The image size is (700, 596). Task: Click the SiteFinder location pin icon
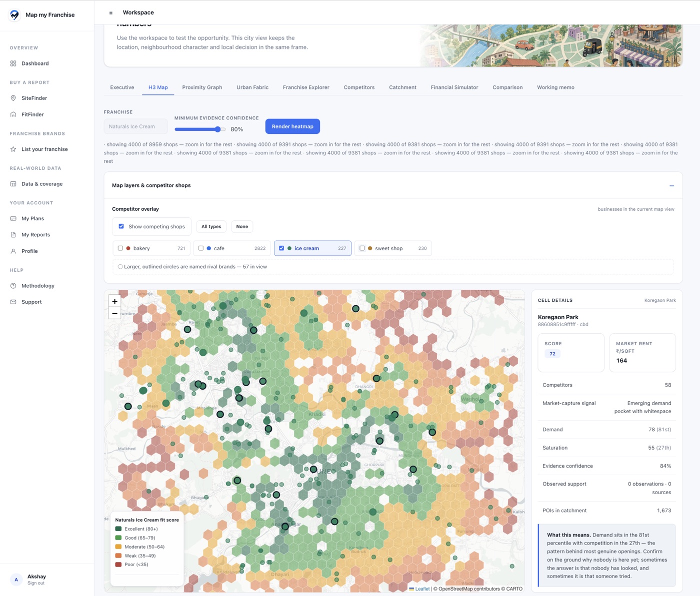(13, 98)
